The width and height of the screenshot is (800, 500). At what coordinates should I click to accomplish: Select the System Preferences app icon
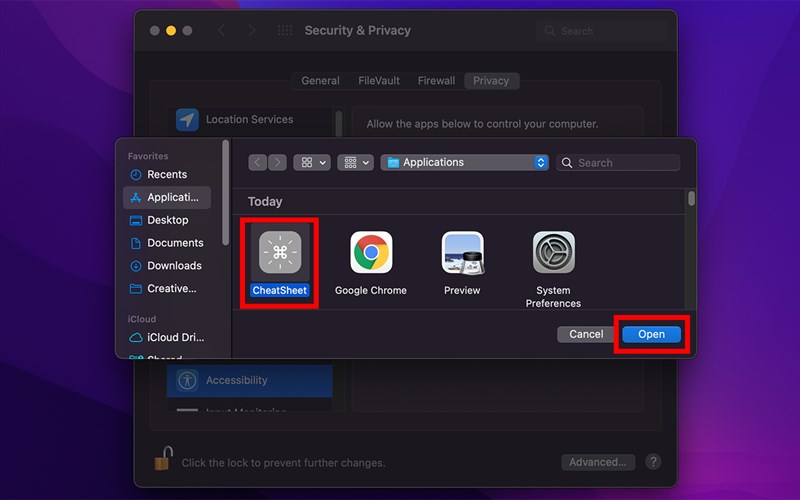pyautogui.click(x=554, y=252)
